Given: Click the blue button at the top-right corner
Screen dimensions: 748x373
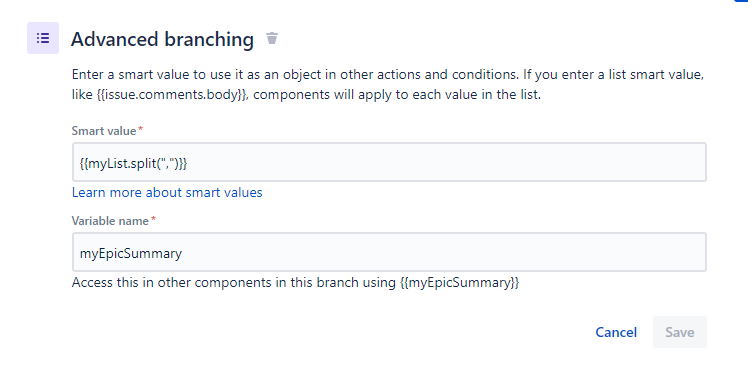Looking at the screenshot, I should point(741,1).
